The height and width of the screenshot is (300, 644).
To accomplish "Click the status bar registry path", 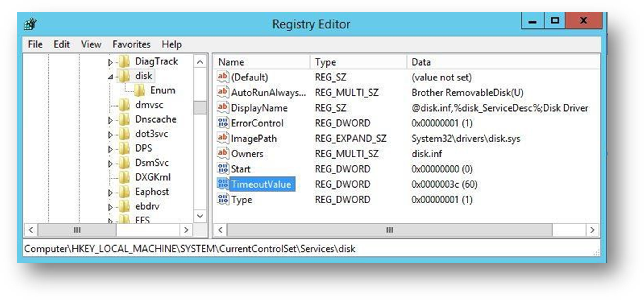I will pos(190,249).
